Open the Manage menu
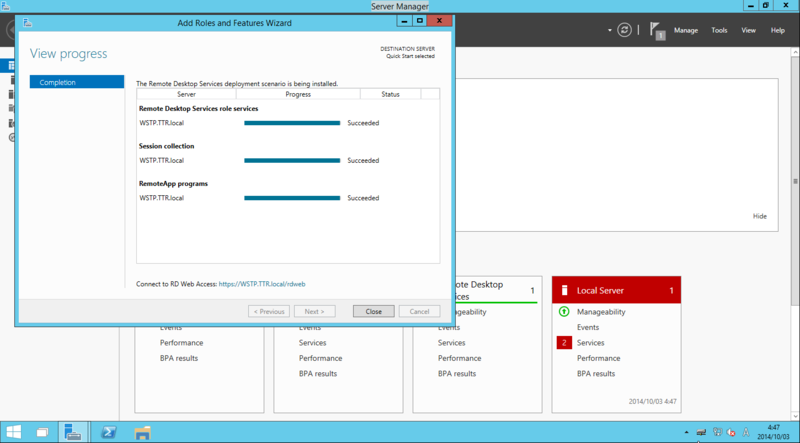 click(686, 31)
